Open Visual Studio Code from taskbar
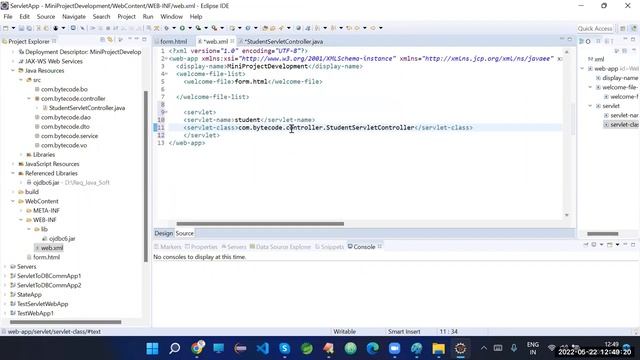Screen dimensions: 640x360 tap(263, 348)
